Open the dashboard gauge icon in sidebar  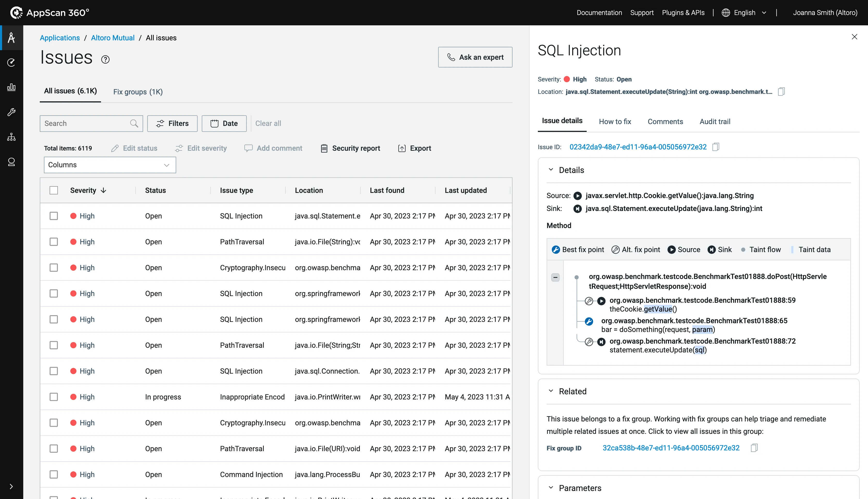tap(11, 62)
